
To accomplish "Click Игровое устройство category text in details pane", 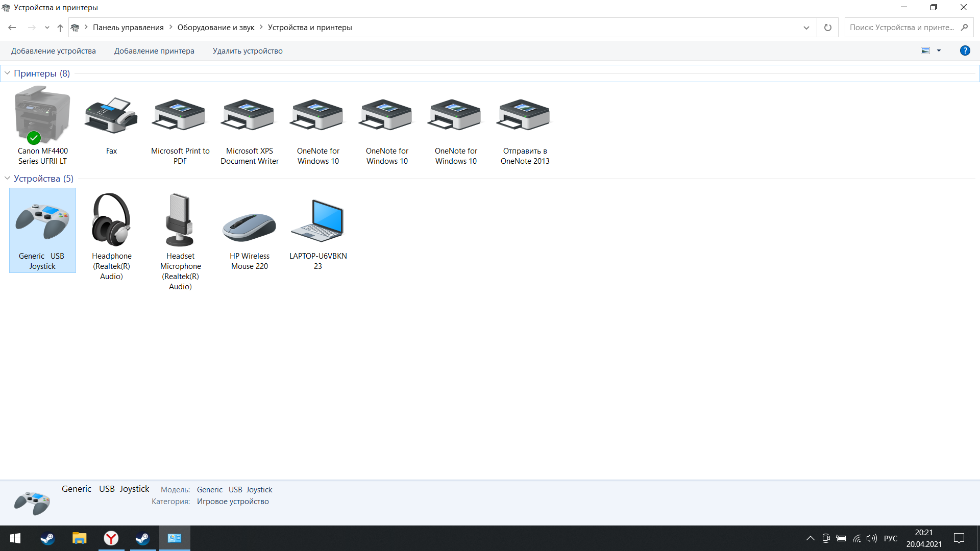I will pos(233,502).
